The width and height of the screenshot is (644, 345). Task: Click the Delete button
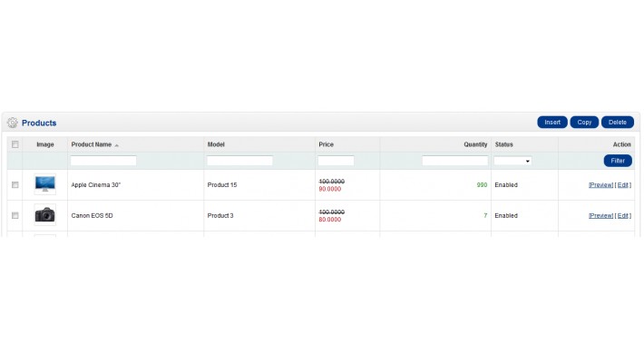pos(618,123)
